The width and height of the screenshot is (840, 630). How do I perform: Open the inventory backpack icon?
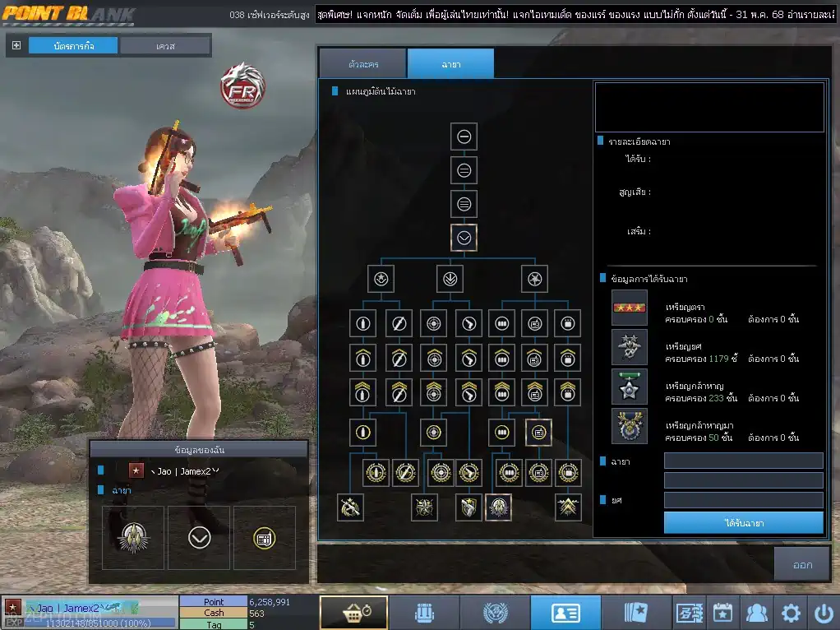(x=424, y=613)
